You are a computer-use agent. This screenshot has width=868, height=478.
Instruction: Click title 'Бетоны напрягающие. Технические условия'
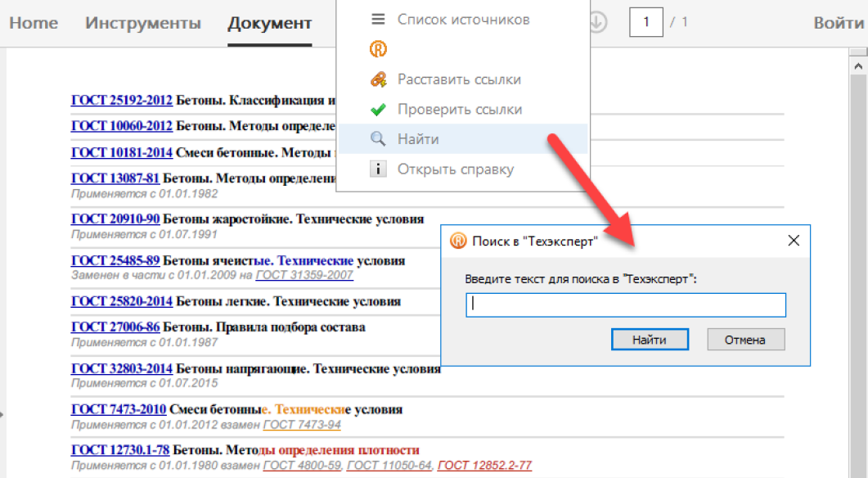pos(308,369)
